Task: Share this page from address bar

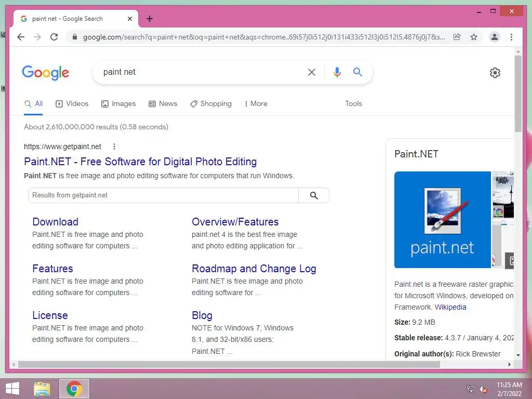Action: pyautogui.click(x=457, y=37)
